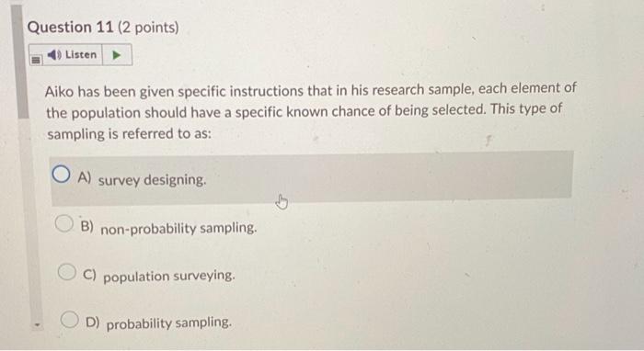Click the question paragraph starting with Aiko
The width and height of the screenshot is (644, 351).
point(311,111)
